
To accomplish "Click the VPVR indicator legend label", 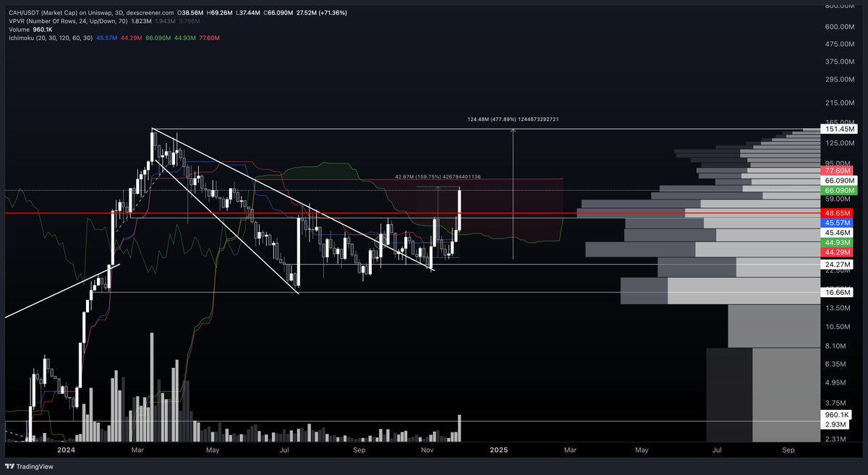I will coord(67,22).
